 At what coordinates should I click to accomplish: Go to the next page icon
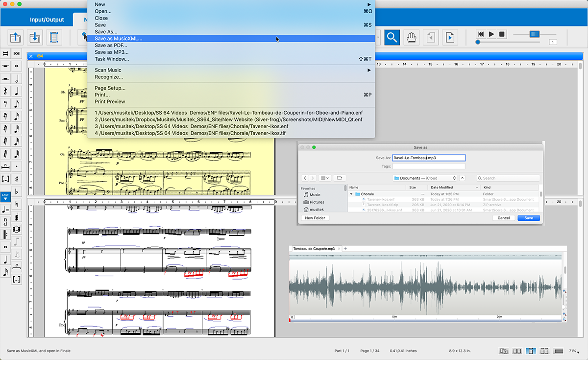click(x=450, y=37)
